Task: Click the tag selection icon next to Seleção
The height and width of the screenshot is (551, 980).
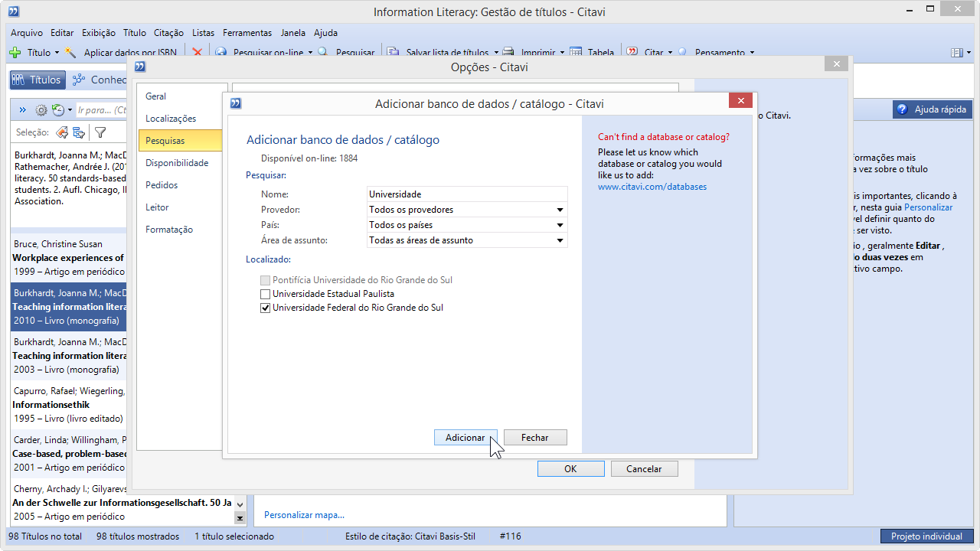Action: [62, 132]
